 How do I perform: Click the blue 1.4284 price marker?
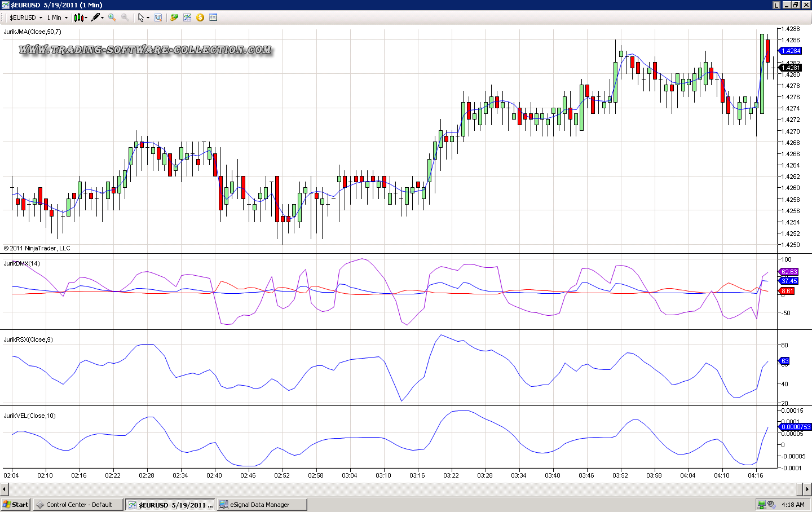click(x=790, y=51)
